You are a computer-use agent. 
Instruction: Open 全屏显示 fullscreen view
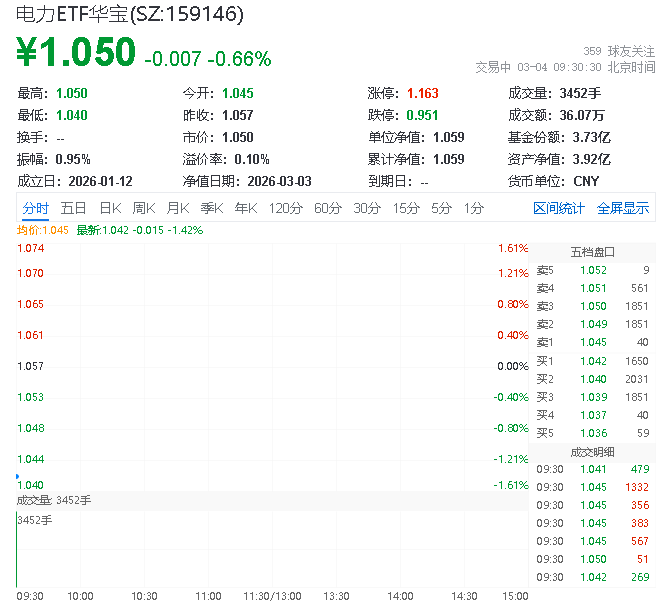pyautogui.click(x=623, y=208)
